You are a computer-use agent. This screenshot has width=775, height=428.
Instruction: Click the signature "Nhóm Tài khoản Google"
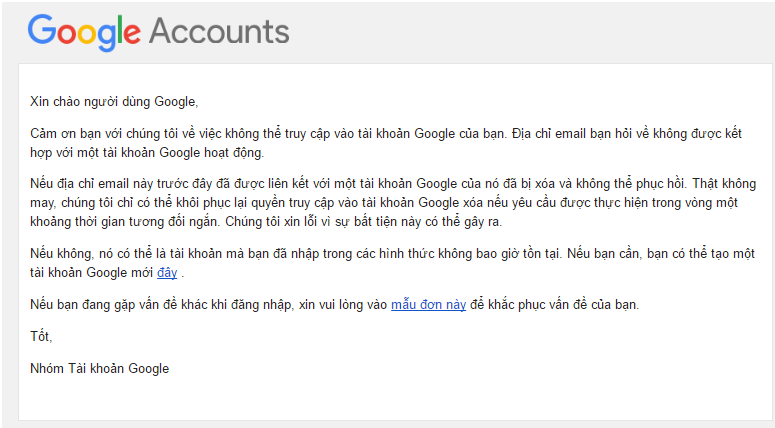click(100, 368)
